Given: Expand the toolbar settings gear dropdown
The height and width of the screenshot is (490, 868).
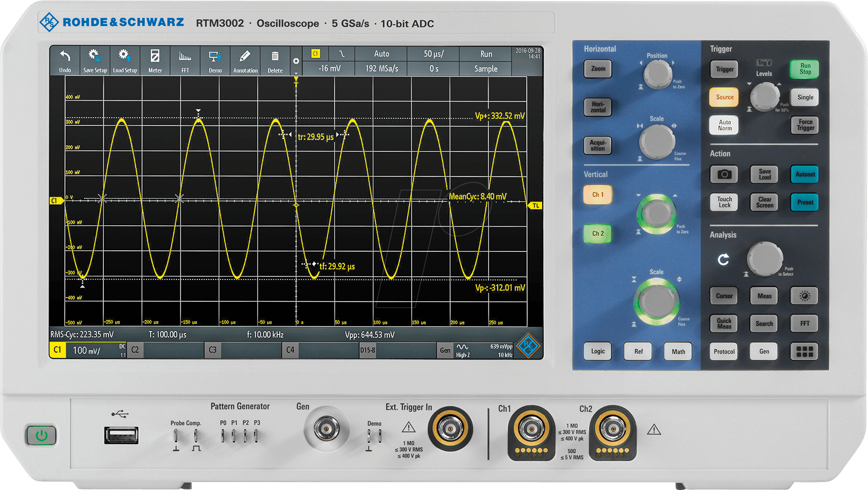Looking at the screenshot, I should (x=296, y=62).
